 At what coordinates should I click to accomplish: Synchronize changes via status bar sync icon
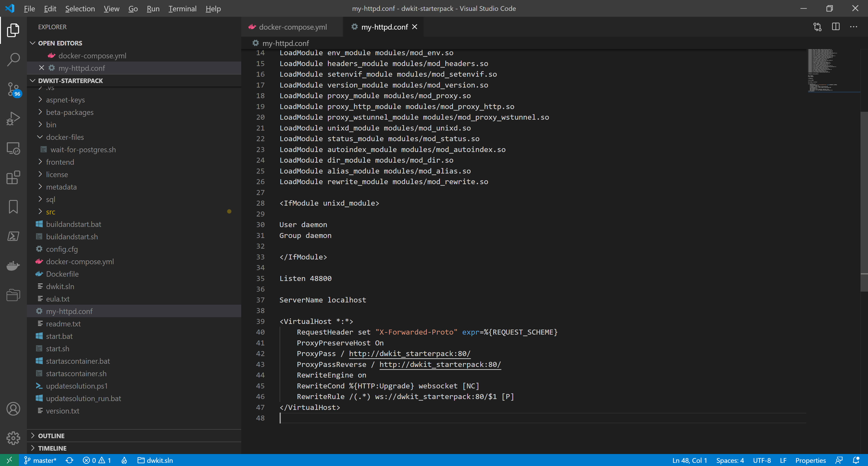69,460
